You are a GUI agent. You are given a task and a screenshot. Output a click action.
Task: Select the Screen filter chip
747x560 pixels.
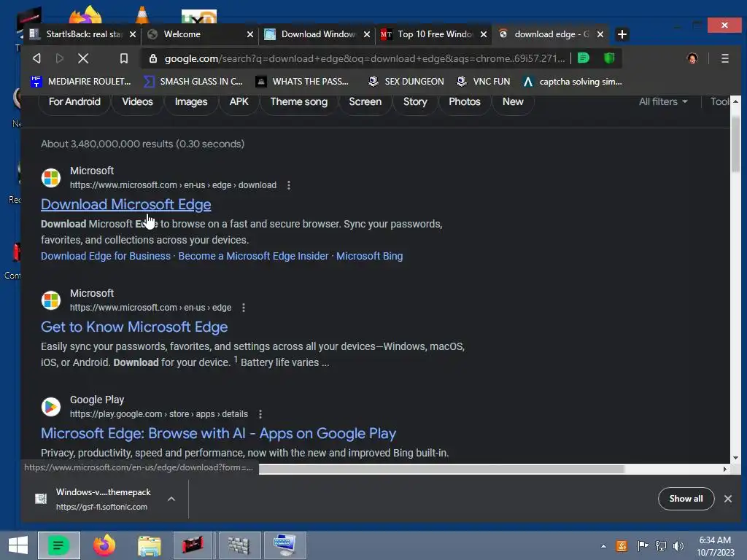click(x=365, y=102)
